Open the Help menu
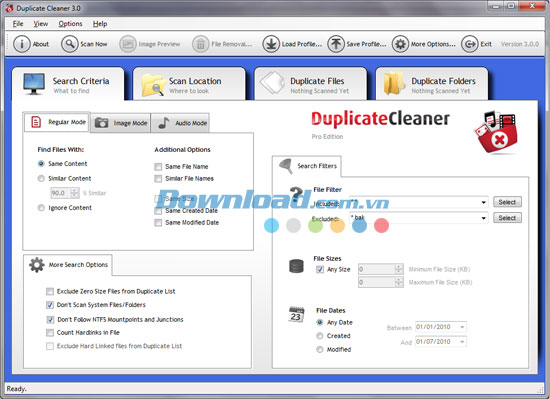This screenshot has height=399, width=550. click(x=100, y=24)
